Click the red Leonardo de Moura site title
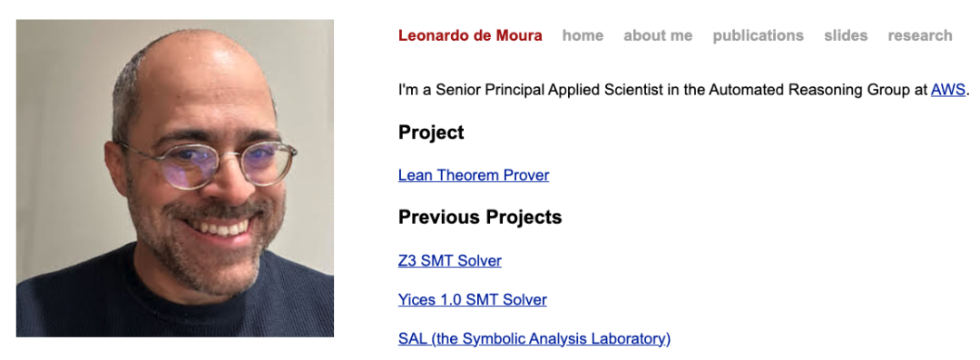The image size is (980, 360). [470, 35]
